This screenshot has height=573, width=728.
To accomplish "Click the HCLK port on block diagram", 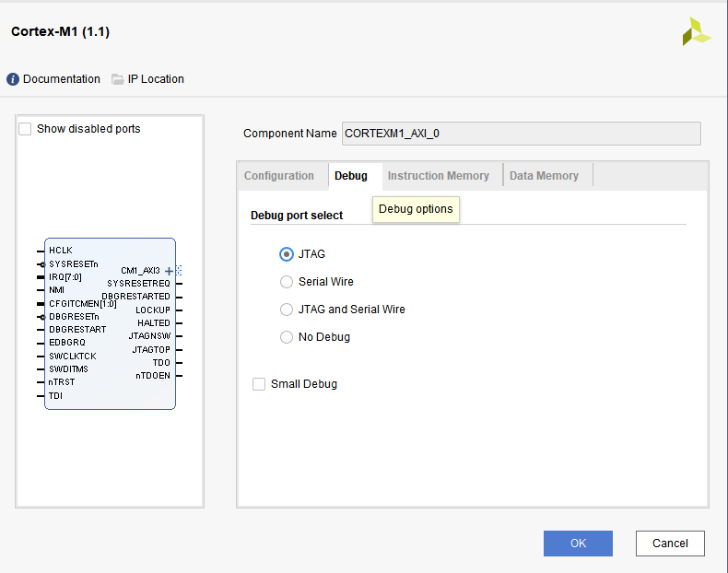I will click(61, 251).
